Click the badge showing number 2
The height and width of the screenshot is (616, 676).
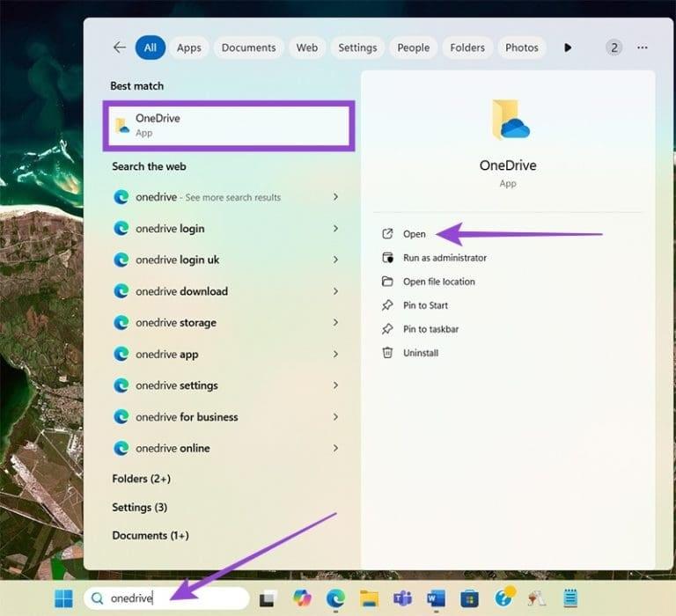point(614,48)
